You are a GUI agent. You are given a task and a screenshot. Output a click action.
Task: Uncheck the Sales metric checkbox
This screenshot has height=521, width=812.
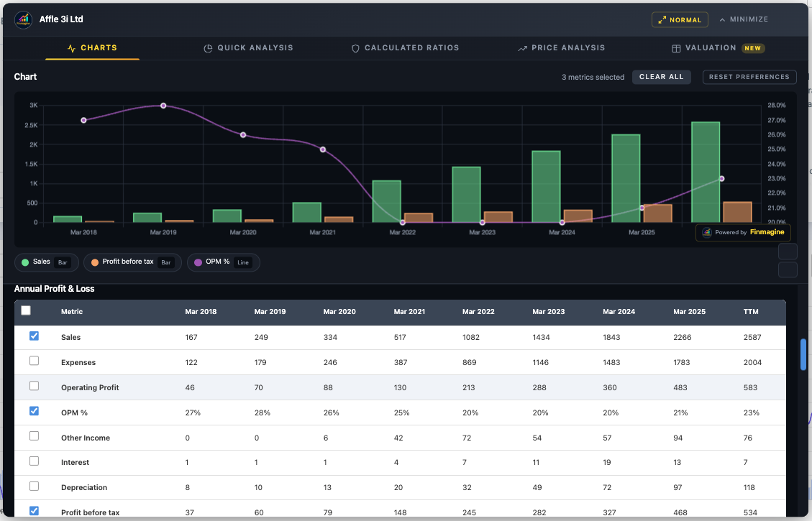point(34,336)
